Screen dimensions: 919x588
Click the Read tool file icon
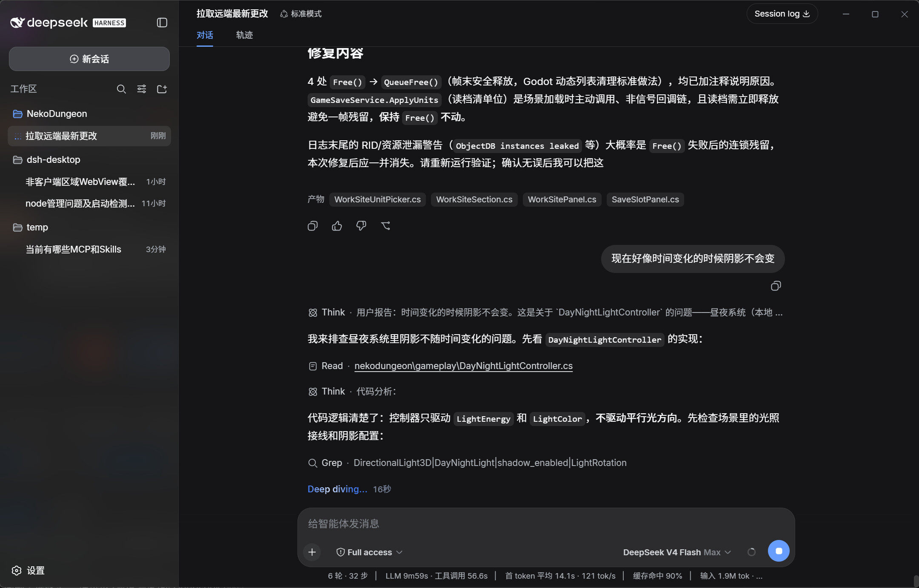(313, 366)
